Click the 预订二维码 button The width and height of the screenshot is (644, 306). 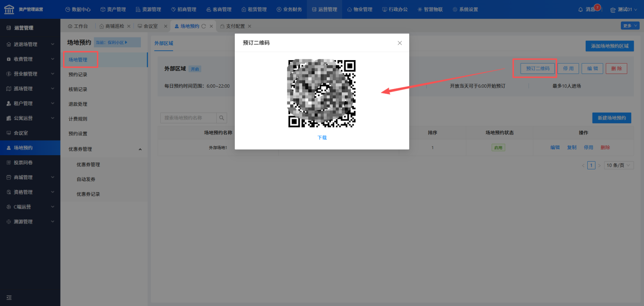coord(538,68)
